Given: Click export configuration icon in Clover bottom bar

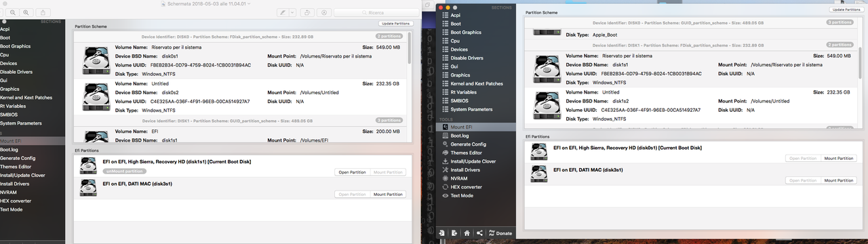Looking at the screenshot, I should [454, 233].
